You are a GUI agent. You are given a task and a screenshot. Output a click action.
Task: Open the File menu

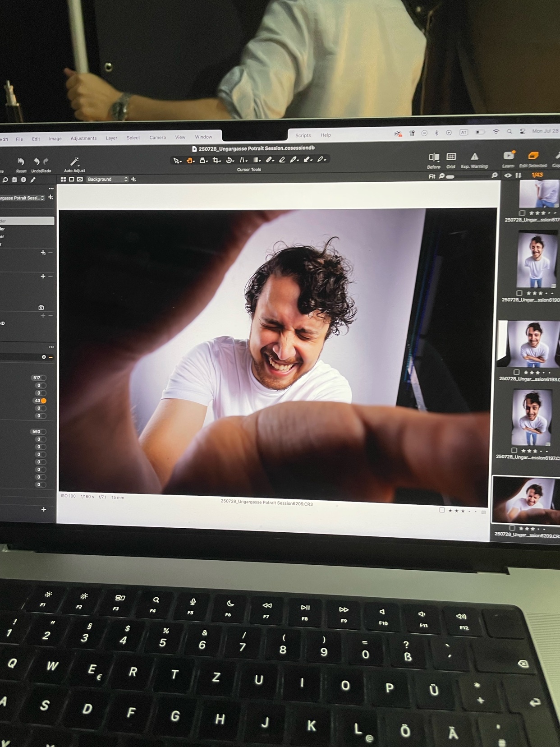(19, 139)
